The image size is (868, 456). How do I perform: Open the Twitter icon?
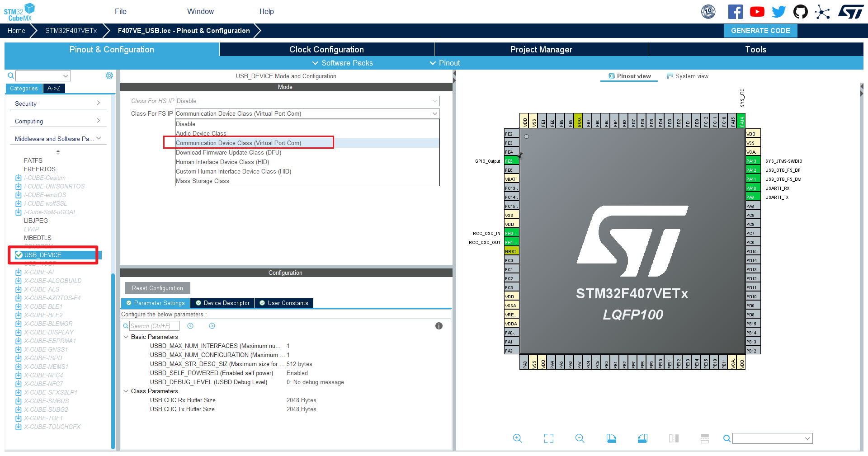[778, 12]
